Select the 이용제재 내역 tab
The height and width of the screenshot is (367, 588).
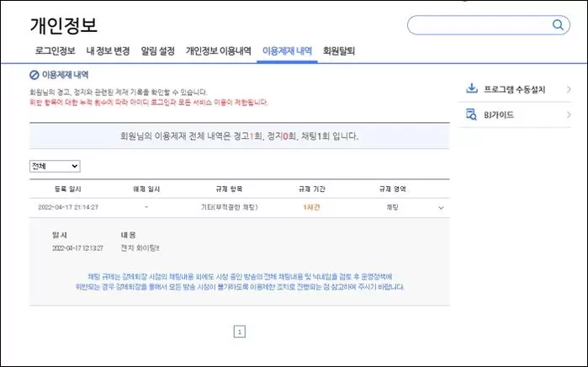point(287,51)
